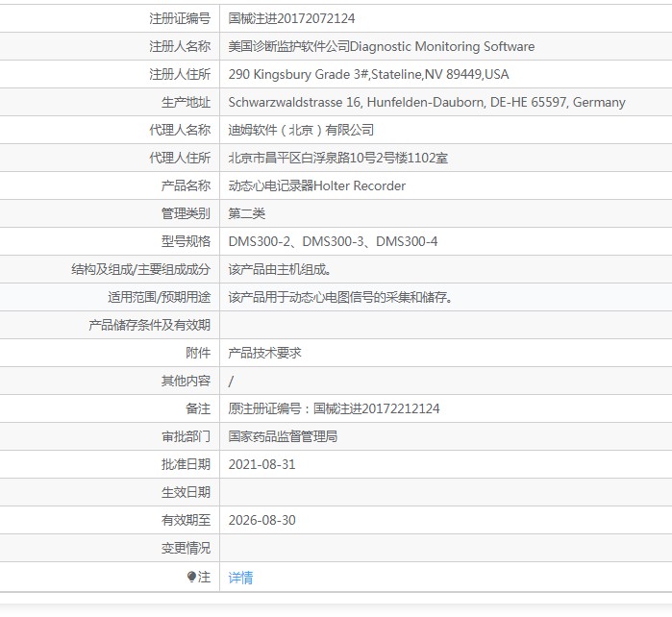Viewport: 672px width, 617px height.
Task: Click the 备注 label
Action: point(198,408)
